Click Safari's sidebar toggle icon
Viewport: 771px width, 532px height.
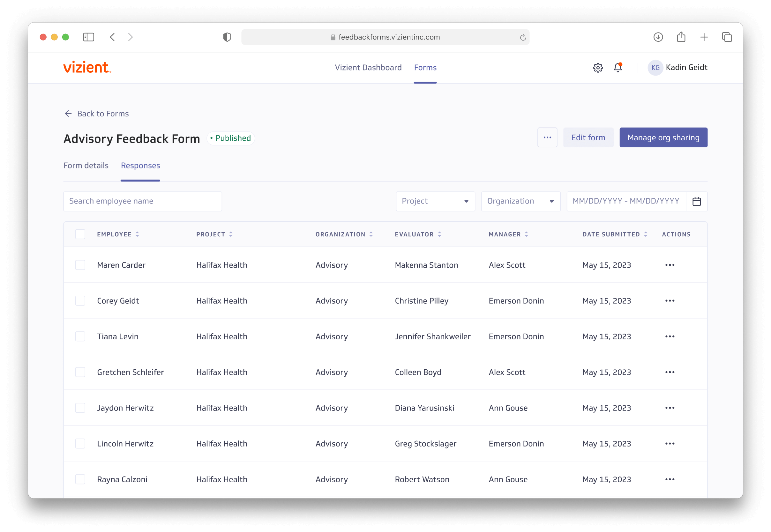click(x=88, y=37)
